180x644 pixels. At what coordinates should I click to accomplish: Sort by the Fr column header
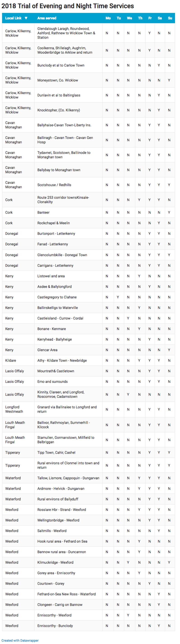[x=150, y=18]
